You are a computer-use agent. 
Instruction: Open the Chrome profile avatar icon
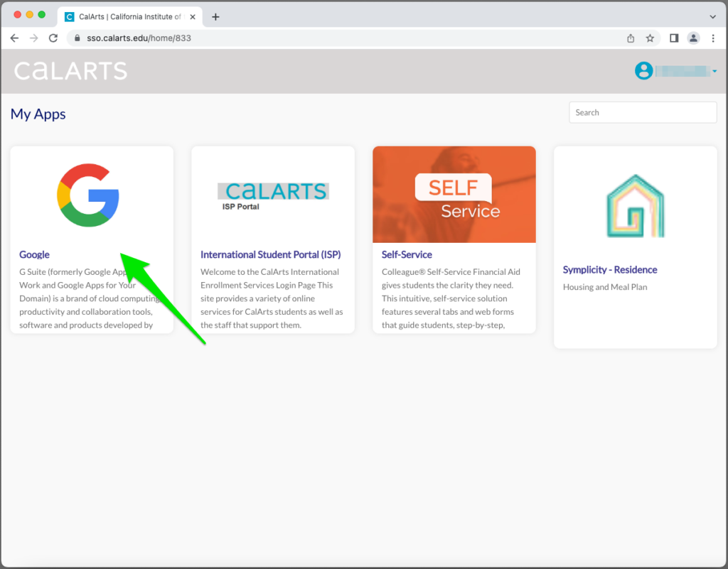coord(693,38)
